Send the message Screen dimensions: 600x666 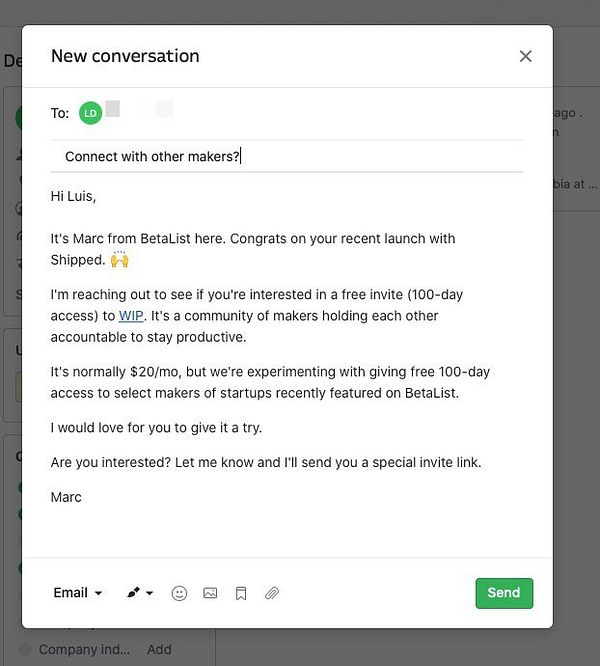pos(504,593)
